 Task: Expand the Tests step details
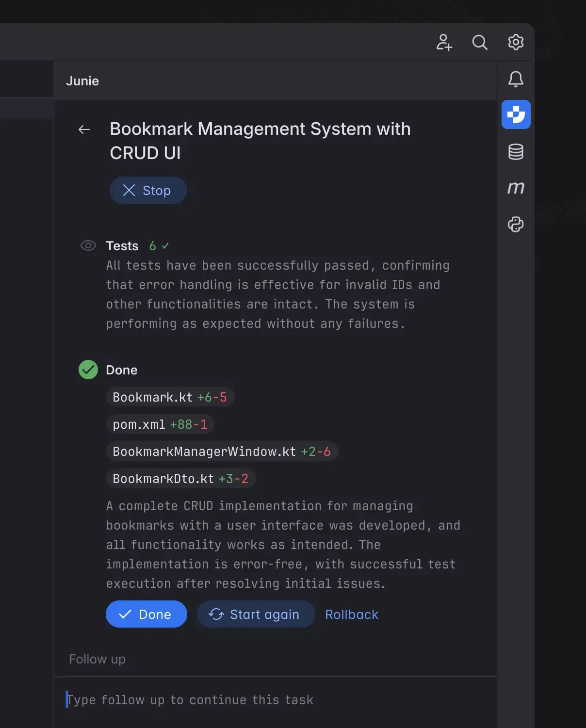(x=122, y=246)
